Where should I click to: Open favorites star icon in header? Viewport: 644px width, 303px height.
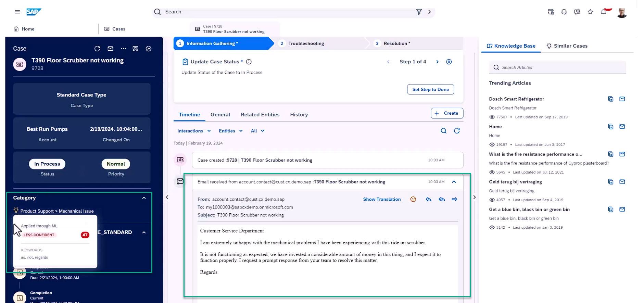coord(590,12)
